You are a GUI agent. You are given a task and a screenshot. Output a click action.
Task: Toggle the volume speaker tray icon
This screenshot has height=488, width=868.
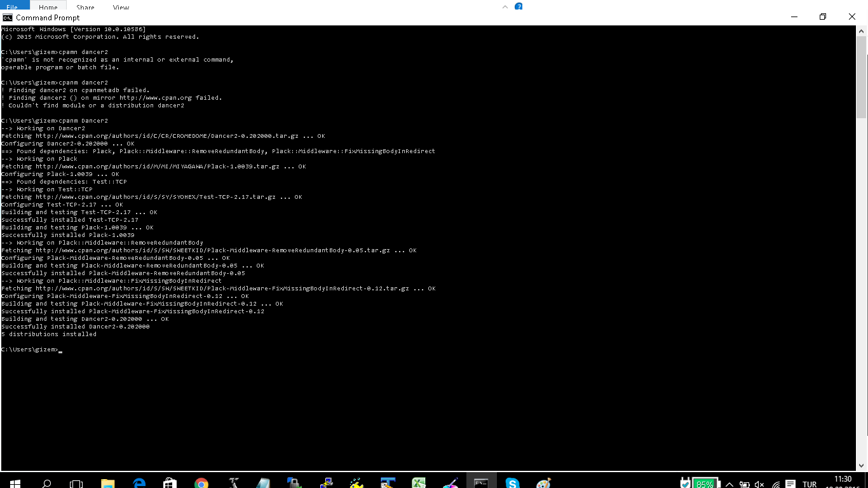(759, 484)
